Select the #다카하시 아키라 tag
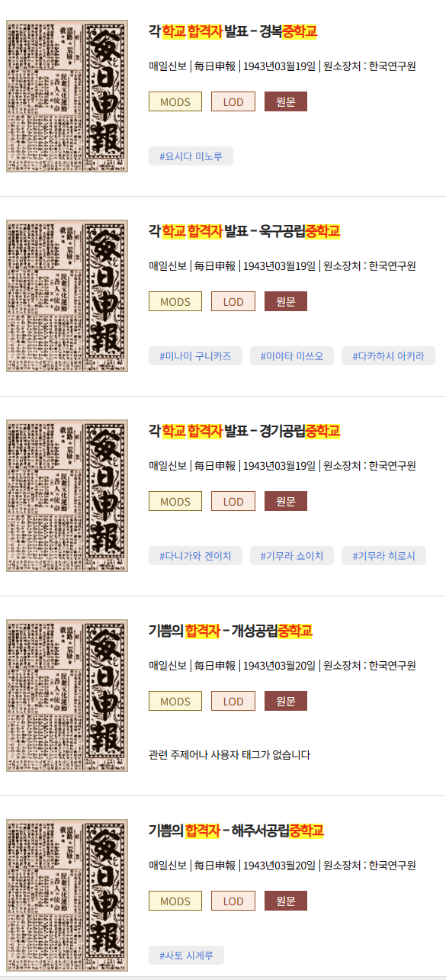 (388, 356)
